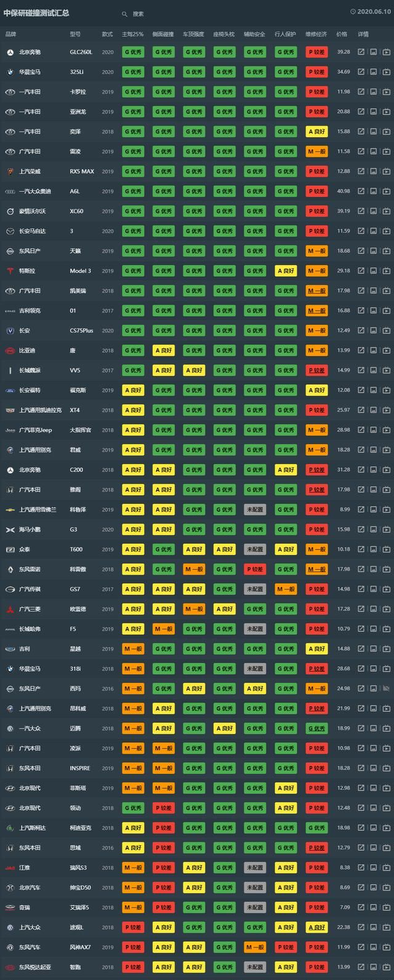Screen dimensions: 394x980
Task: Play video icon for 雷凌 row
Action: click(x=386, y=151)
